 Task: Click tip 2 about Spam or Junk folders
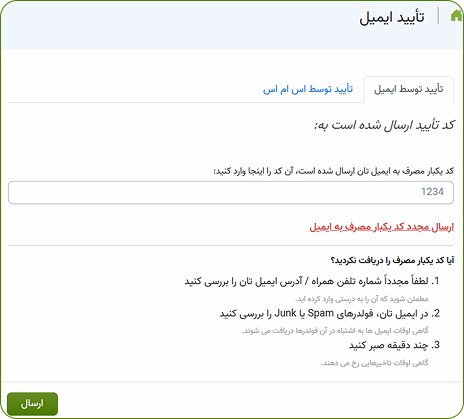[330, 313]
